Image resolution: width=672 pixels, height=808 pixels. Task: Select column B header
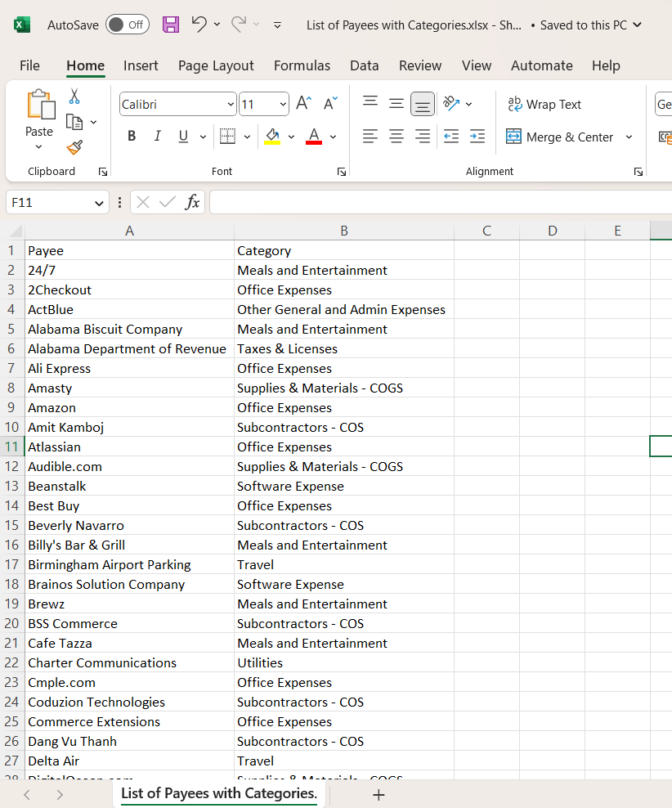point(344,231)
